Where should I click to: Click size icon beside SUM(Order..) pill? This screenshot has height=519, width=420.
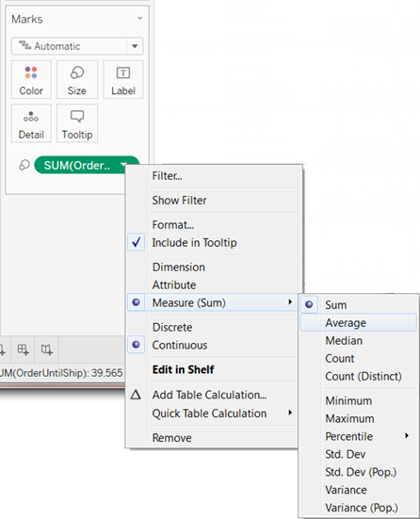coord(24,165)
